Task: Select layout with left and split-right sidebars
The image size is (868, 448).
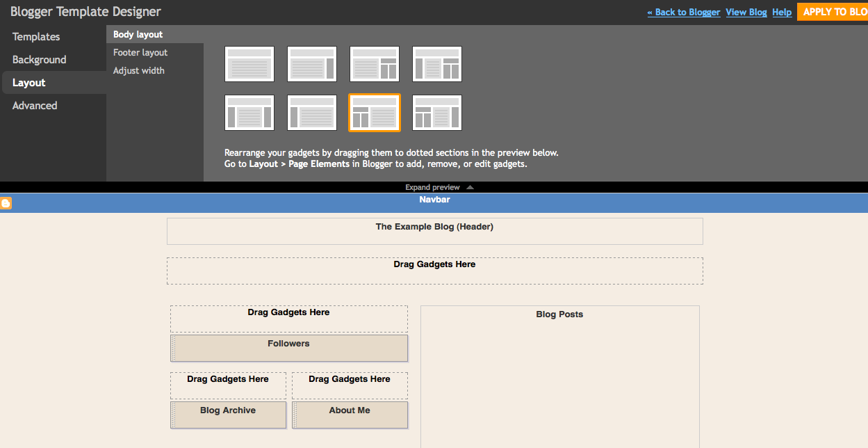Action: (437, 64)
